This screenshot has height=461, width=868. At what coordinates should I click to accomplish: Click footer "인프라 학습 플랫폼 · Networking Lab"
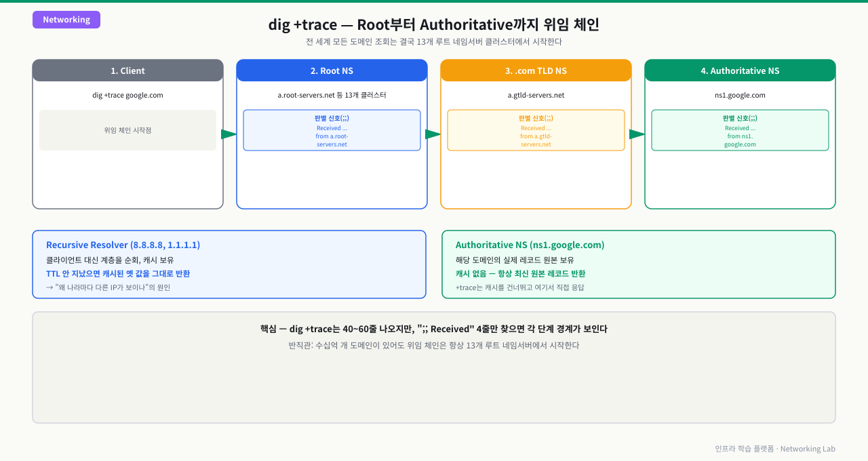(775, 449)
